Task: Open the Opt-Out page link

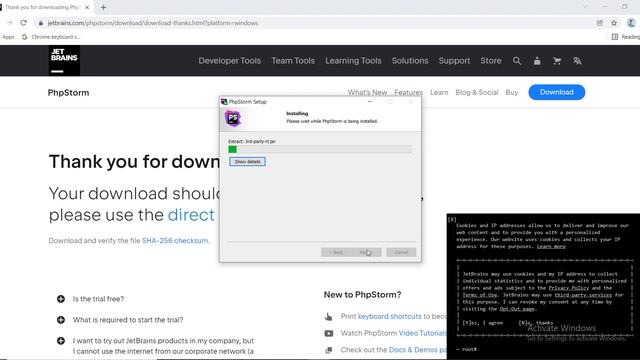Action: click(517, 309)
